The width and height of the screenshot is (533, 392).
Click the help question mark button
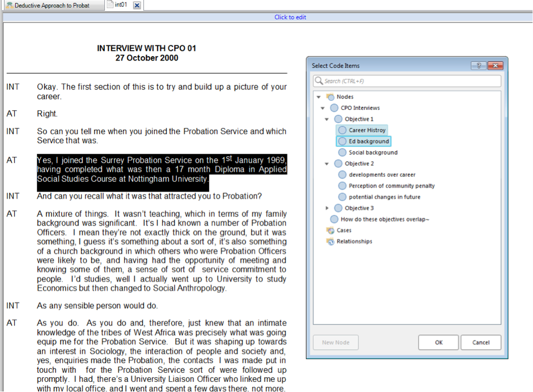(479, 66)
